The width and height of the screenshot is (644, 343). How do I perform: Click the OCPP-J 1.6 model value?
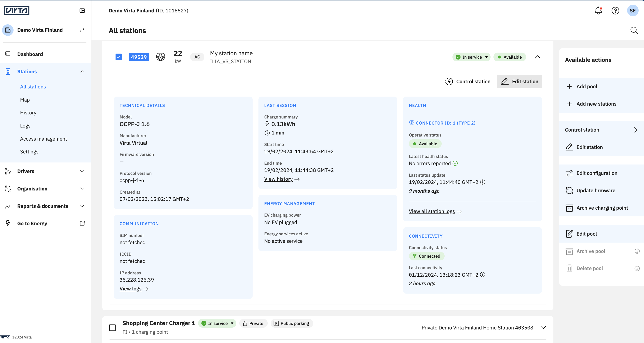(x=135, y=124)
